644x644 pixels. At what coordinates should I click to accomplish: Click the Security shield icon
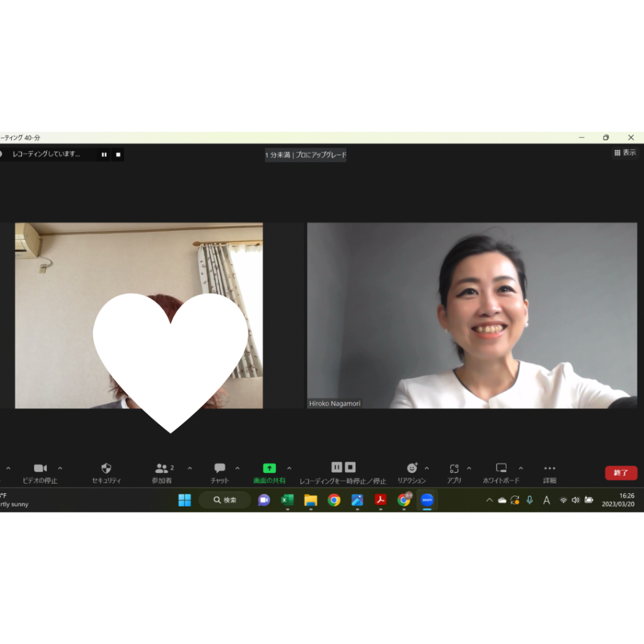tap(106, 469)
